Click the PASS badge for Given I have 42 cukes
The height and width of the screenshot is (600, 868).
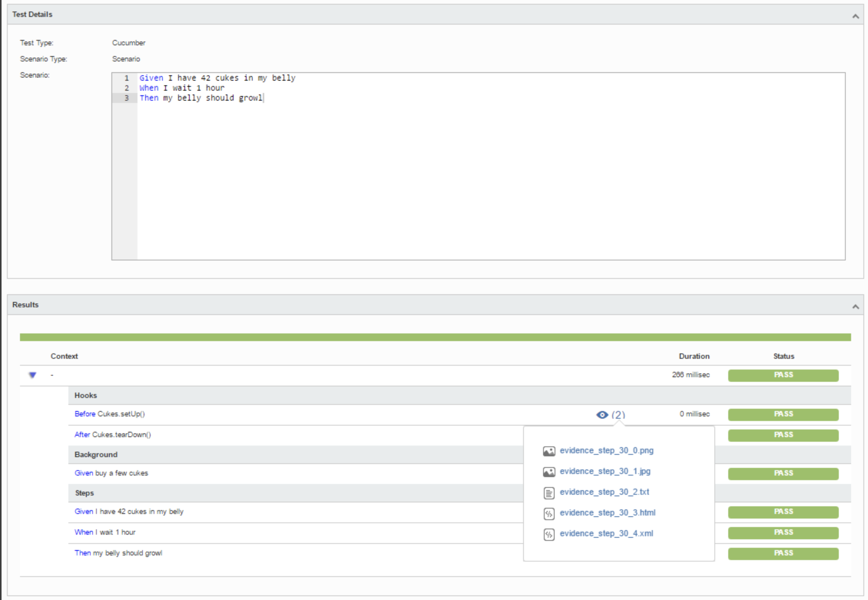783,512
